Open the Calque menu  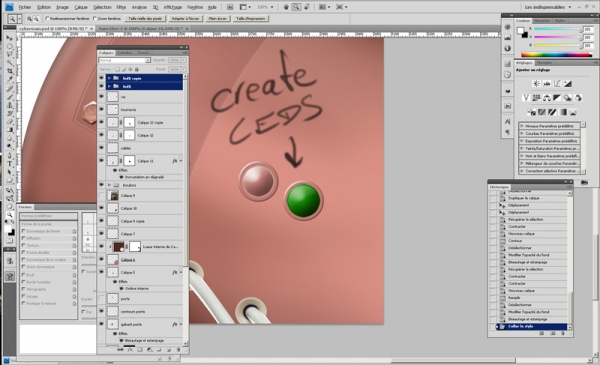click(81, 7)
